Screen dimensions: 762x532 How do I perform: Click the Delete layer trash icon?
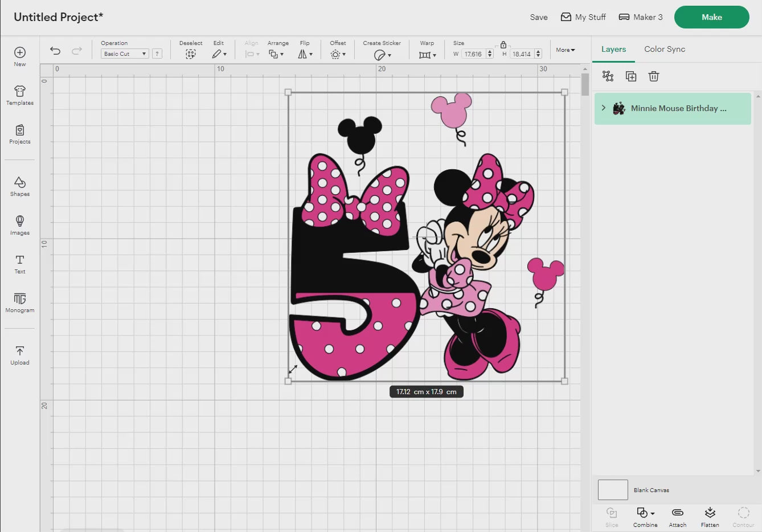coord(654,76)
